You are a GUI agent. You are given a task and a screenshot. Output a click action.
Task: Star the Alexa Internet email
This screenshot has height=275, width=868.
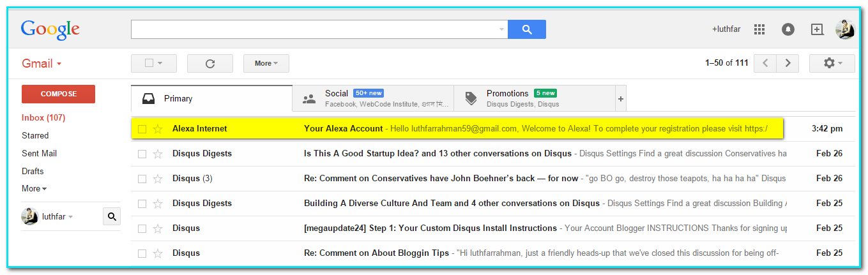click(158, 129)
